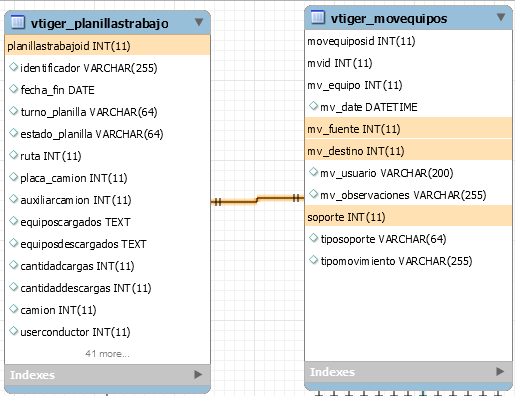Select the vtiger_planillastrabajo table title
The width and height of the screenshot is (515, 396).
pos(100,24)
